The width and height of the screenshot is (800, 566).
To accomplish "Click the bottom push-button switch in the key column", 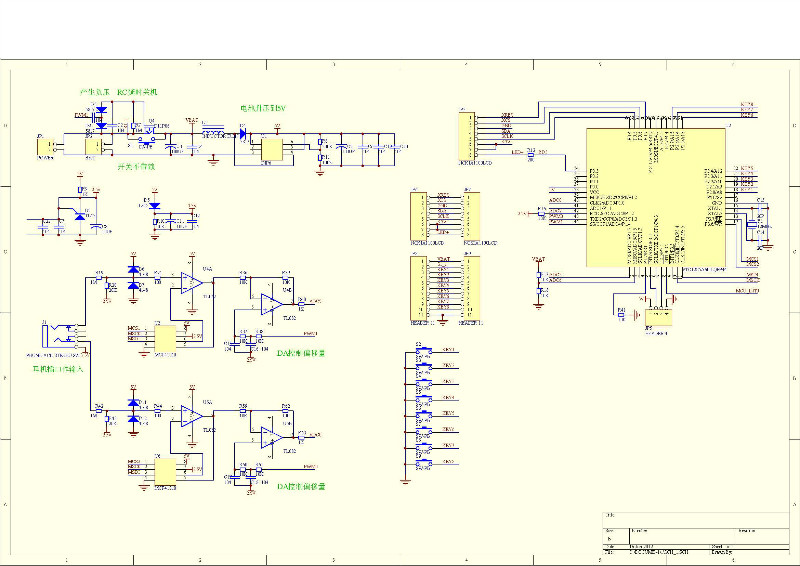I will 424,463.
